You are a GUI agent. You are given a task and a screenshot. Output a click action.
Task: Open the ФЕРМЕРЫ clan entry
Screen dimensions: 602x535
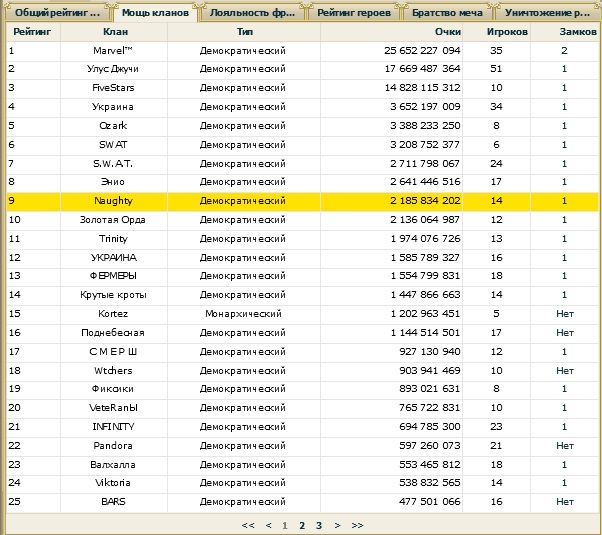(113, 276)
